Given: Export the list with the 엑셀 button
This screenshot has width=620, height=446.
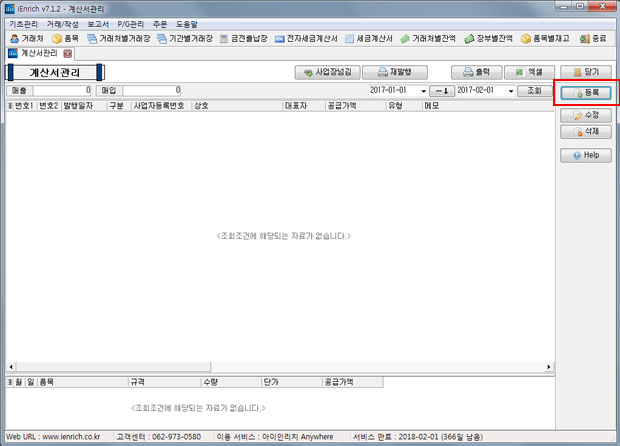Looking at the screenshot, I should point(528,72).
